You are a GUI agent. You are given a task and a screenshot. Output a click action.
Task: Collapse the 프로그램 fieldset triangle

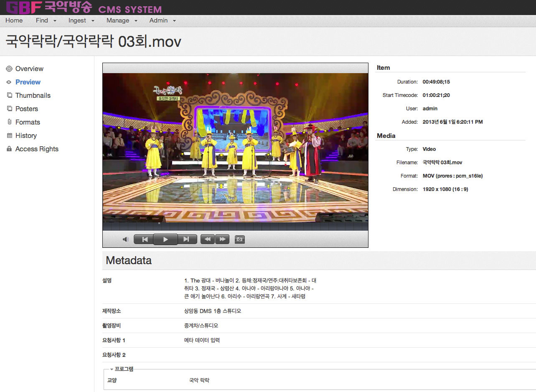click(112, 369)
